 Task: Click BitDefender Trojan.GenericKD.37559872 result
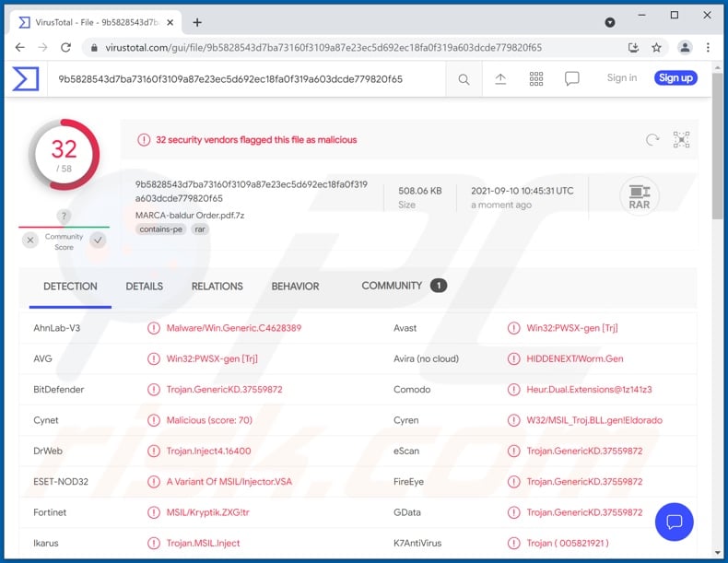coord(224,390)
